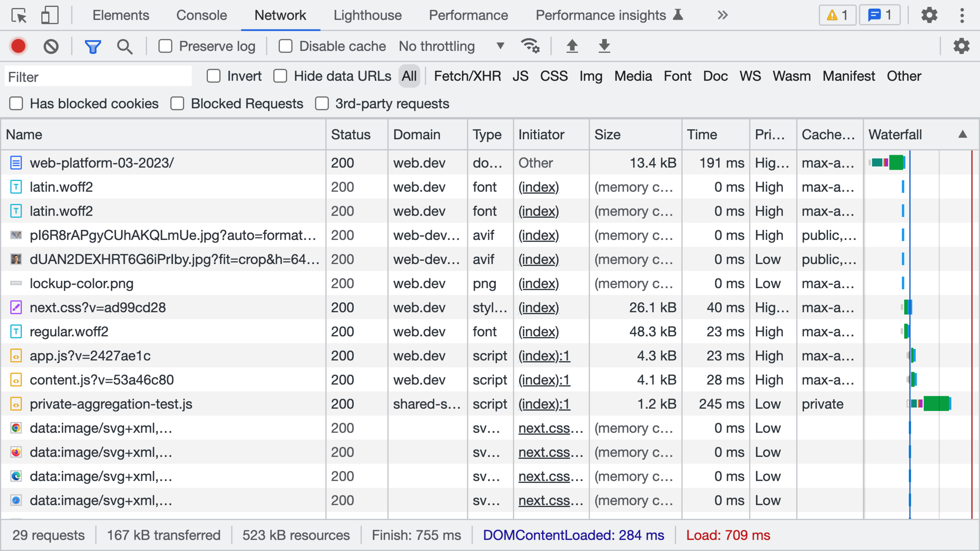Open the network conditions Wi-Fi icon

[530, 46]
